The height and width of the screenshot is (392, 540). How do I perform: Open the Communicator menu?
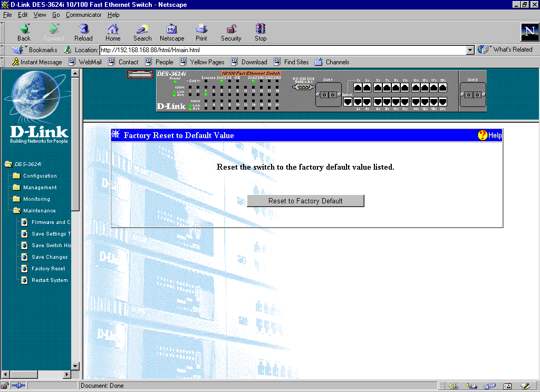[x=83, y=15]
